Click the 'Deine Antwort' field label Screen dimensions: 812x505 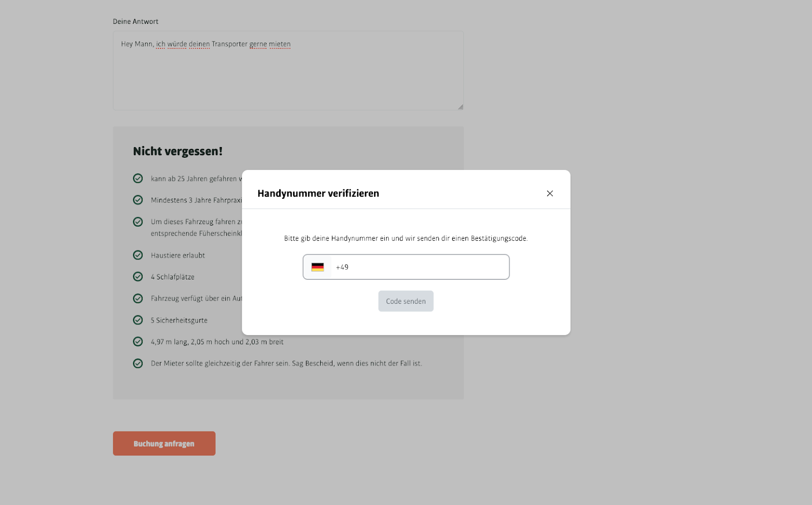click(x=136, y=21)
